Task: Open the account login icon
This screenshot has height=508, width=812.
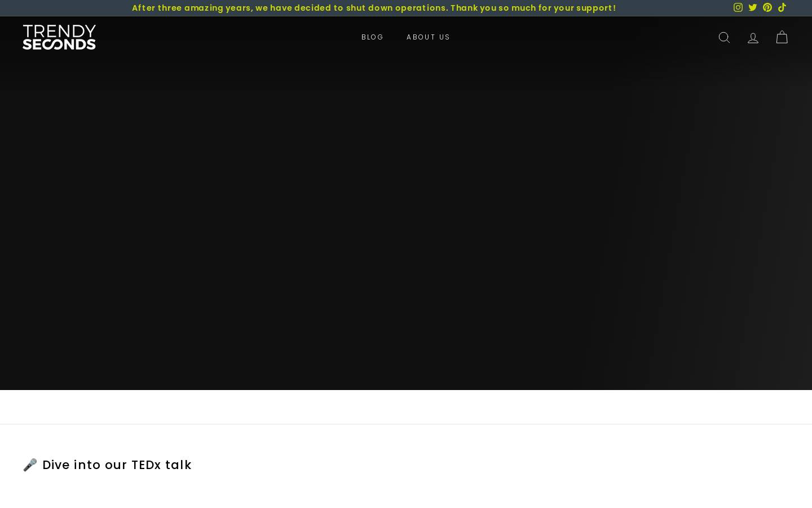Action: tap(753, 37)
